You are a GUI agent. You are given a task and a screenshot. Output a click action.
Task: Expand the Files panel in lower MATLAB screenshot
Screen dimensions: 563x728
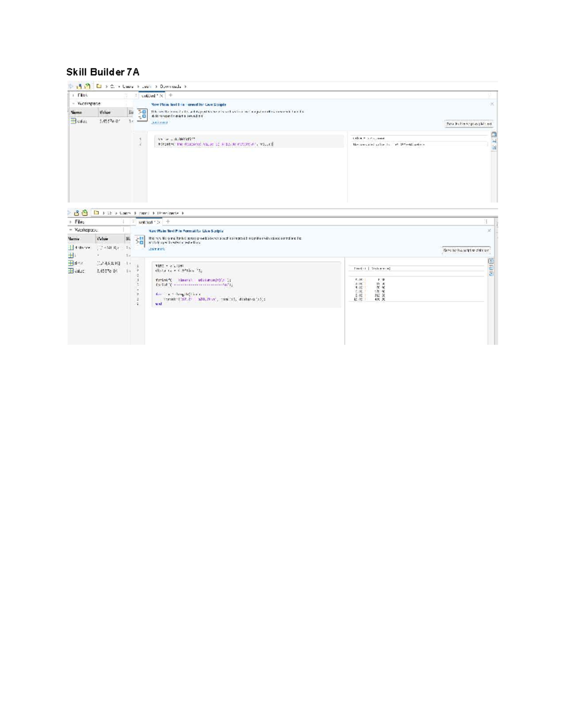[71, 222]
